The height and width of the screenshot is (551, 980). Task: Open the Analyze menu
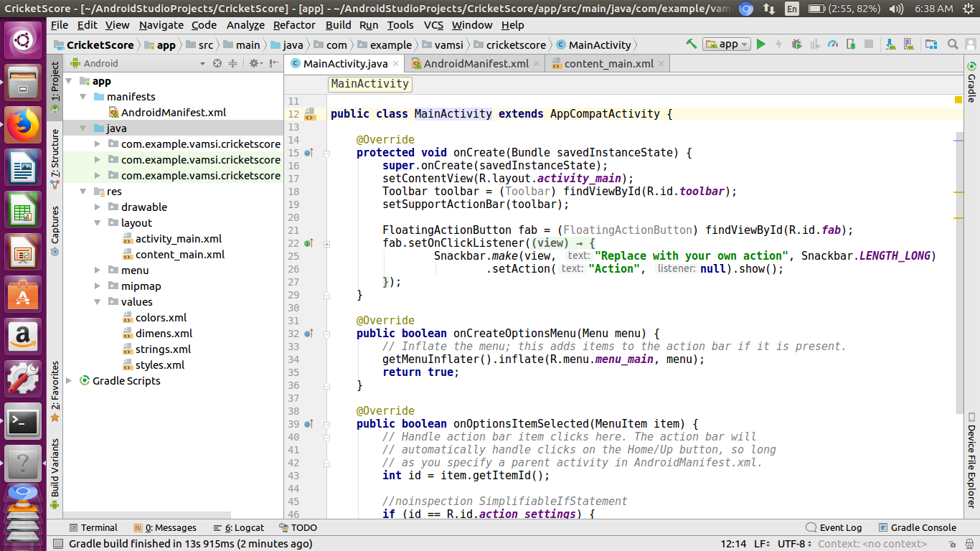coord(245,24)
